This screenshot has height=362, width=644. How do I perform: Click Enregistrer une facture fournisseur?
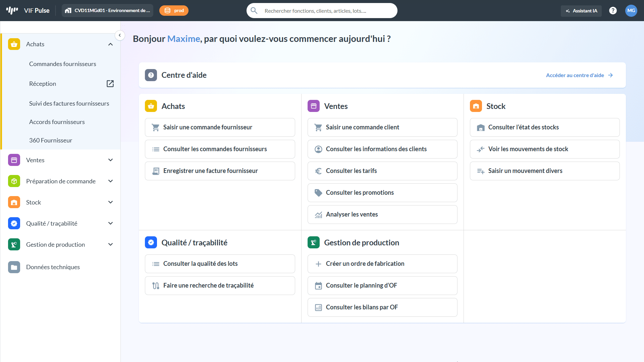[x=220, y=171]
